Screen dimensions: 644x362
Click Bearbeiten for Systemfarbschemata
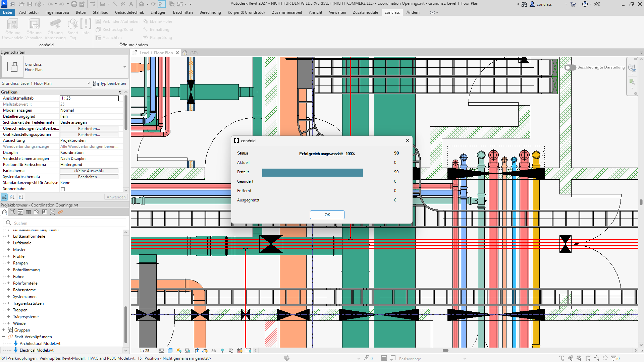(89, 177)
